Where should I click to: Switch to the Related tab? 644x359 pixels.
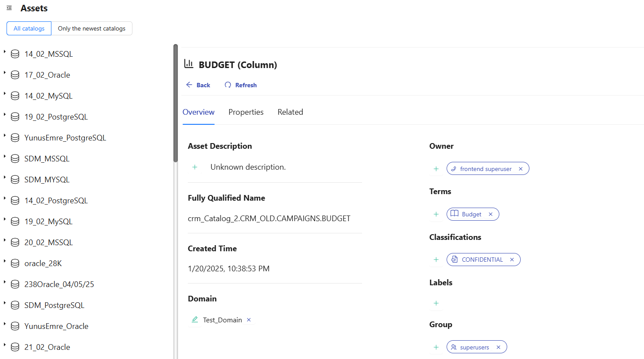pyautogui.click(x=290, y=112)
